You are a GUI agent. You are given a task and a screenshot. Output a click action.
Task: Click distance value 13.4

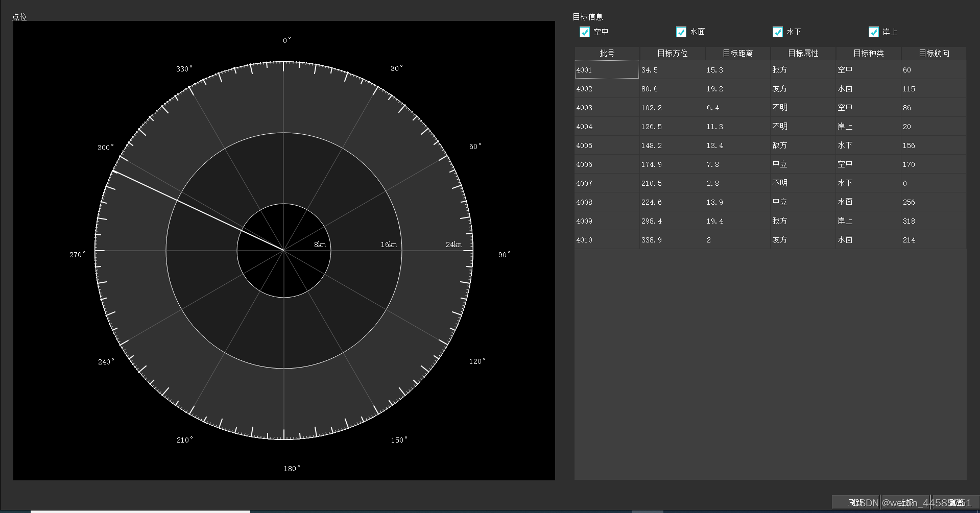pos(738,145)
